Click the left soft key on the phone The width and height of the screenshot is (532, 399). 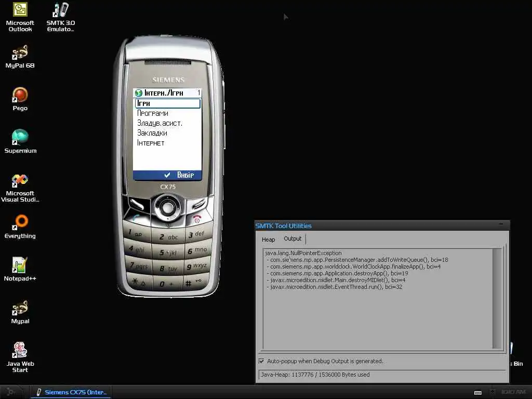click(137, 204)
